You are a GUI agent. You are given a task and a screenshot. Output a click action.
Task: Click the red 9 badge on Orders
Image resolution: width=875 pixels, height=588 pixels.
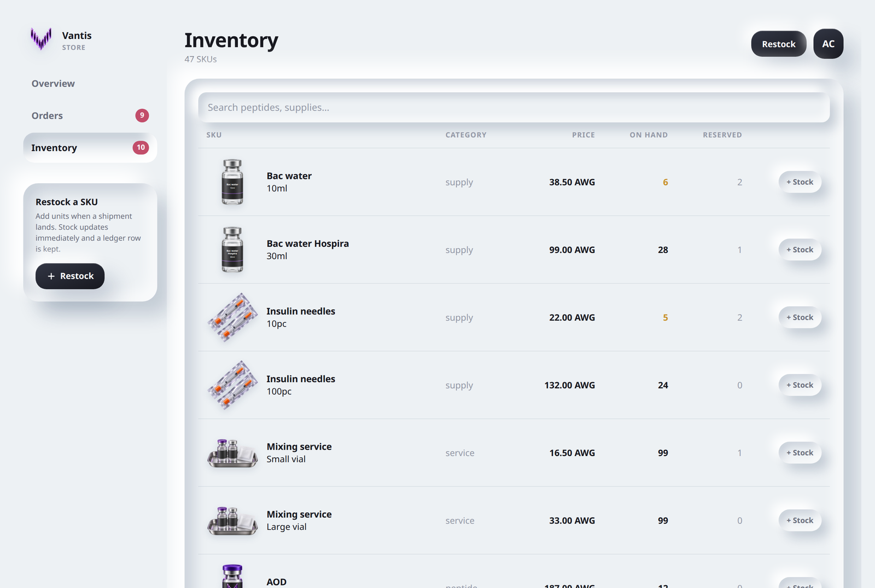(142, 115)
